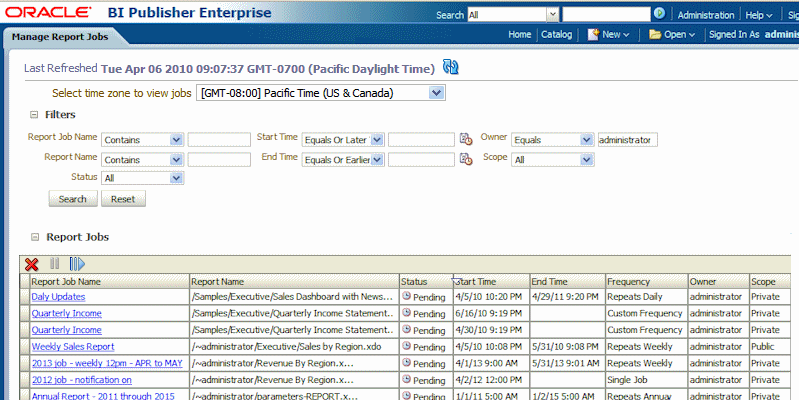The height and width of the screenshot is (400, 799).
Task: Open the End Time calendar picker icon
Action: point(466,159)
